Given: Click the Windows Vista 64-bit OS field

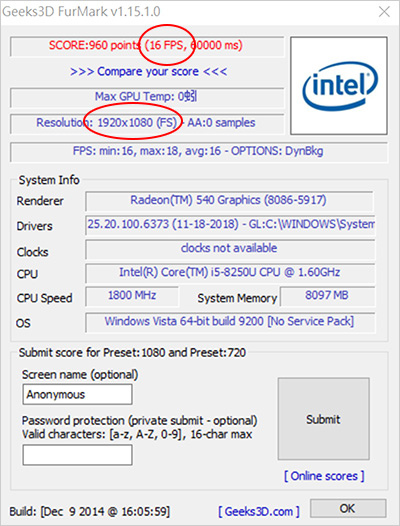Looking at the screenshot, I should 230,322.
